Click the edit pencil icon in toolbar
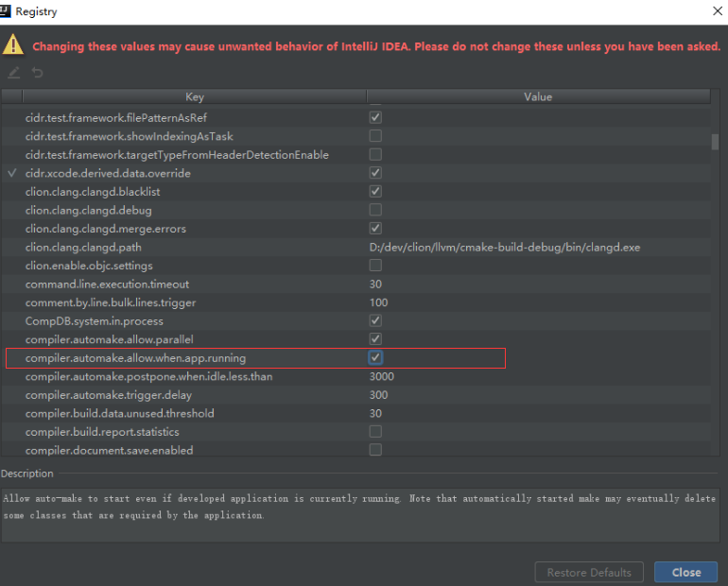Screen dimensions: 728x586 (14, 73)
